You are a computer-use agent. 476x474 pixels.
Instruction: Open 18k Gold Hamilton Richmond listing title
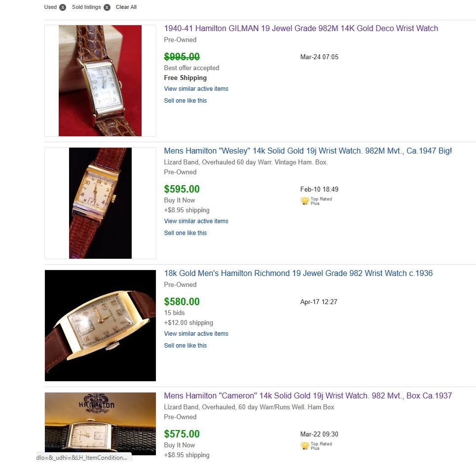click(298, 274)
